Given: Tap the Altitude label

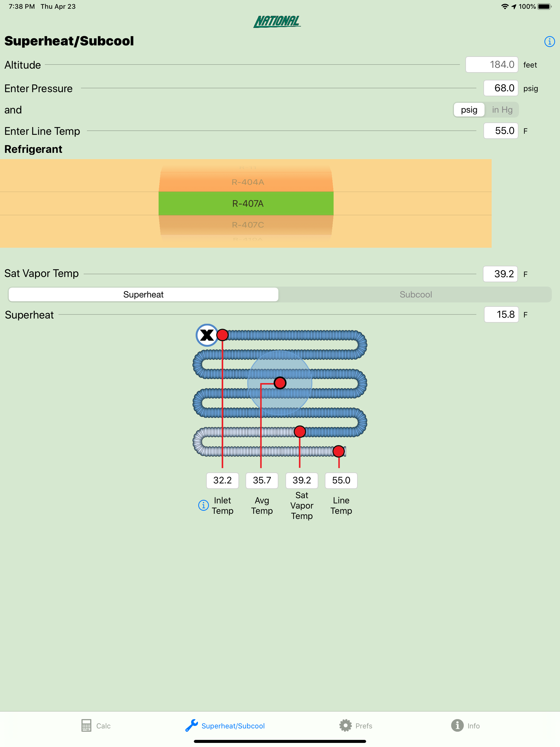Looking at the screenshot, I should (x=23, y=65).
